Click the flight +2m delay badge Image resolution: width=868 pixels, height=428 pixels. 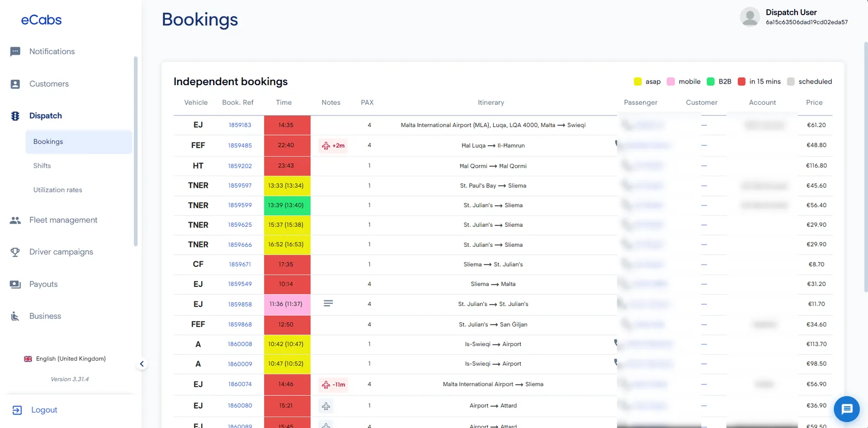tap(333, 146)
